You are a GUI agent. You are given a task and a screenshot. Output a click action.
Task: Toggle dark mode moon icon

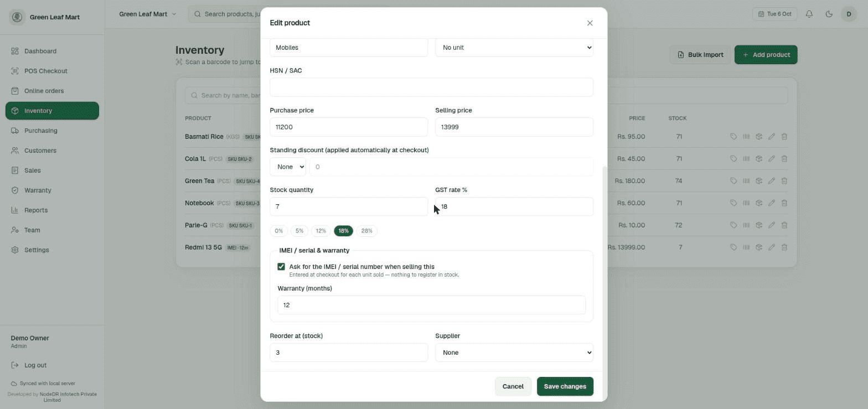pos(829,14)
